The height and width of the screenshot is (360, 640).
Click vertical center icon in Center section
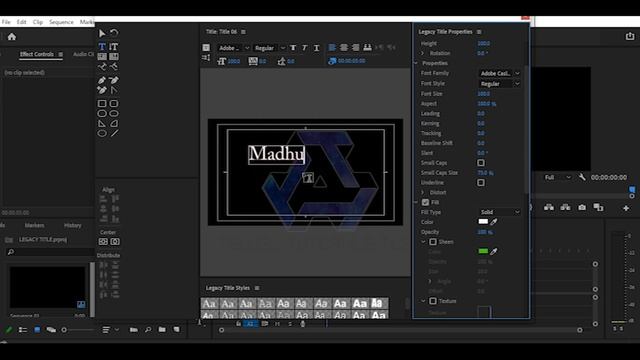click(103, 242)
